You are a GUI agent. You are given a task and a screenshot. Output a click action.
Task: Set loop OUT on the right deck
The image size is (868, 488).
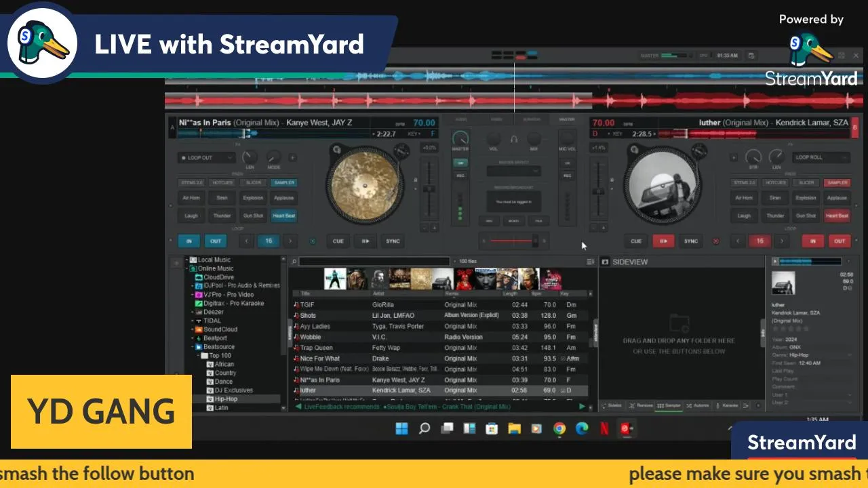(840, 241)
